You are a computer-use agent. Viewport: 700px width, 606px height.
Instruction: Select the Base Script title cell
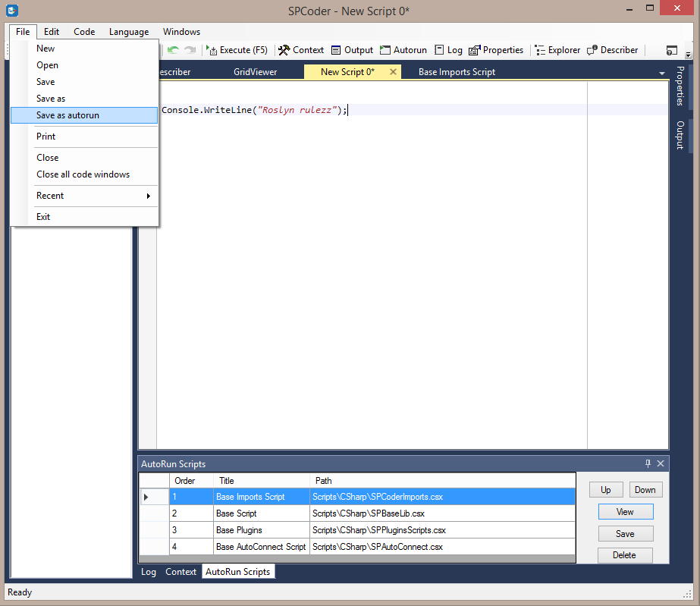[x=262, y=513]
